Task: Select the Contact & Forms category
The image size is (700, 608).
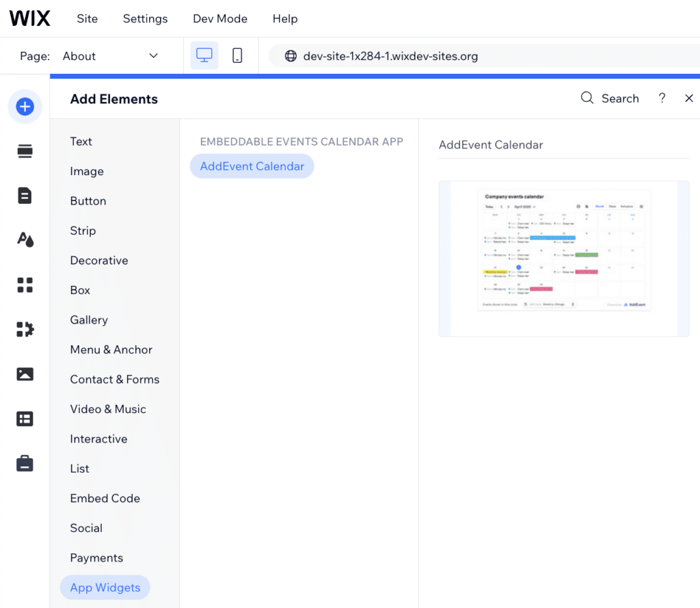Action: pos(115,380)
